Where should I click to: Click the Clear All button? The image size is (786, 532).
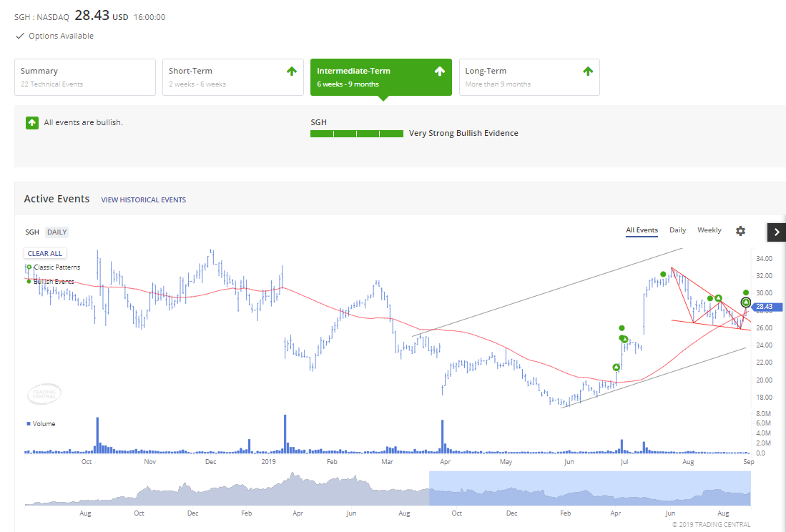click(x=45, y=253)
